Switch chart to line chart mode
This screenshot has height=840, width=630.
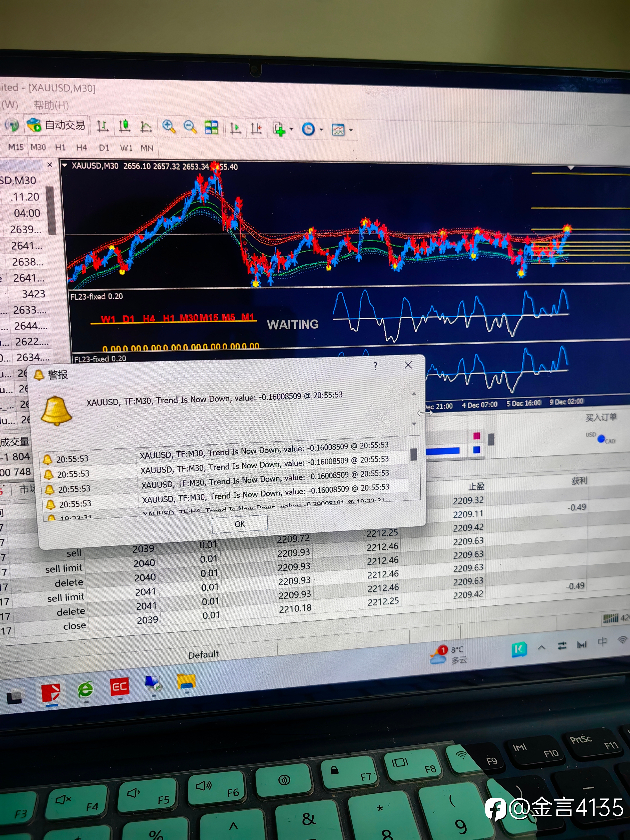[146, 127]
